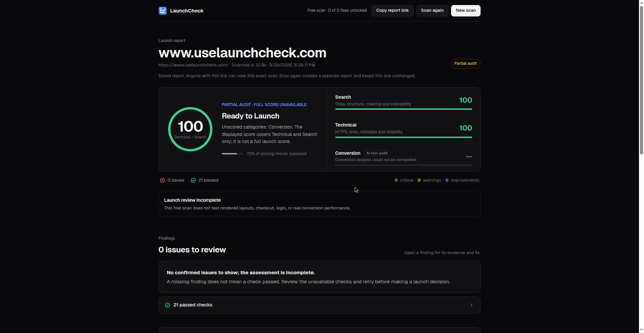This screenshot has width=644, height=333.
Task: Click the Technical score progress bar
Action: point(404,137)
